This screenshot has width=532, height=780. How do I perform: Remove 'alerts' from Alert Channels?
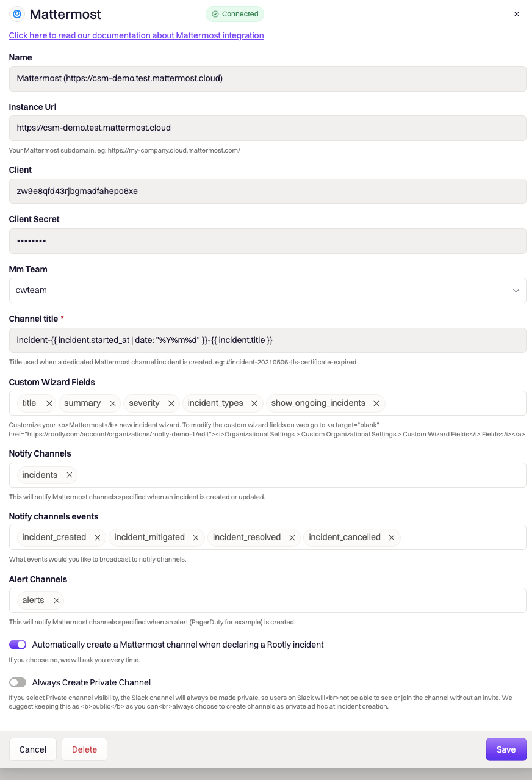(x=57, y=601)
